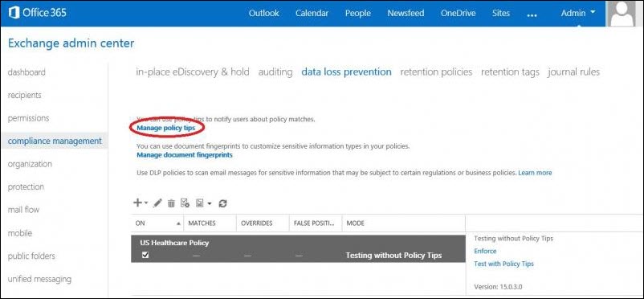
Task: Switch to retention tags tab
Action: pyautogui.click(x=510, y=72)
